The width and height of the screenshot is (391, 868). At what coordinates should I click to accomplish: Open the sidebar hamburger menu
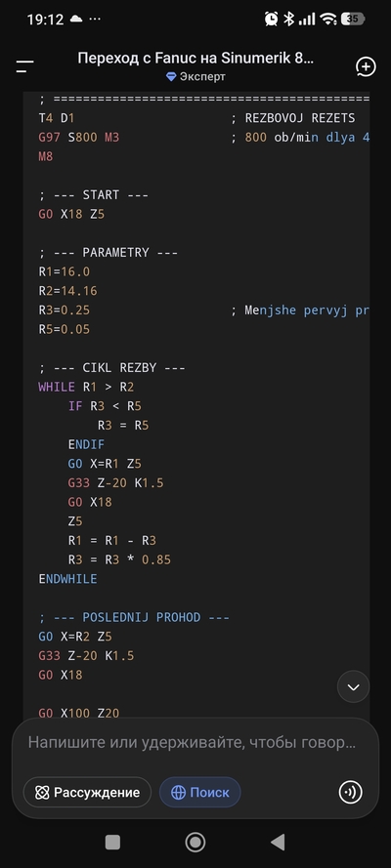click(x=24, y=67)
